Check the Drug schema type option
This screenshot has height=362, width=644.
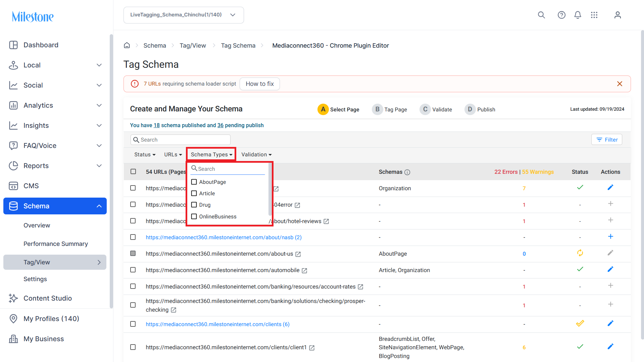click(194, 205)
